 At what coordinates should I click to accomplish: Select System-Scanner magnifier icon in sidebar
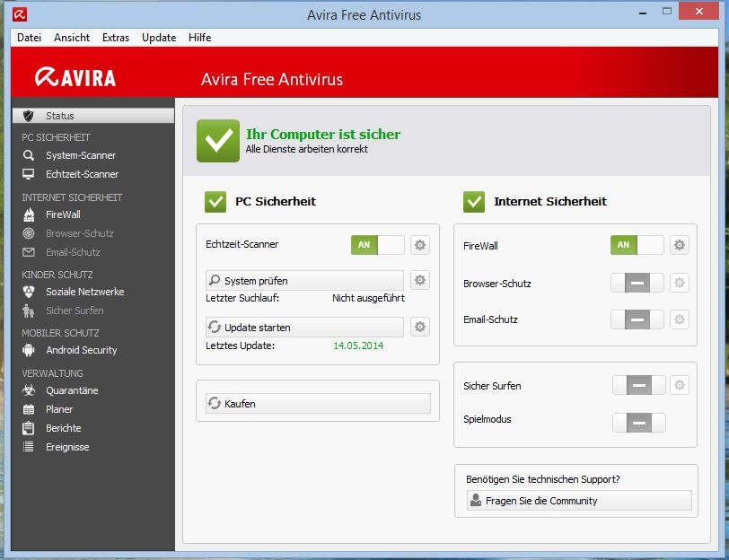[x=29, y=155]
